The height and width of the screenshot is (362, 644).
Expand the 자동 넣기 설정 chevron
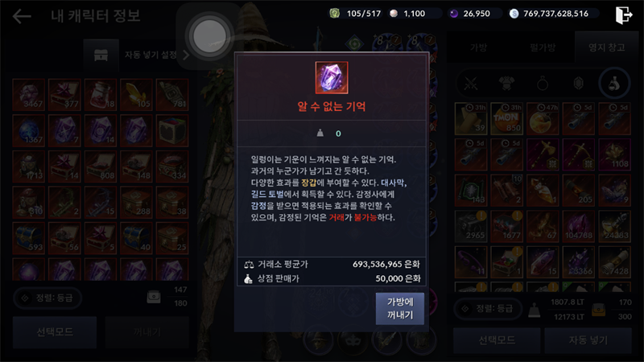click(x=186, y=55)
